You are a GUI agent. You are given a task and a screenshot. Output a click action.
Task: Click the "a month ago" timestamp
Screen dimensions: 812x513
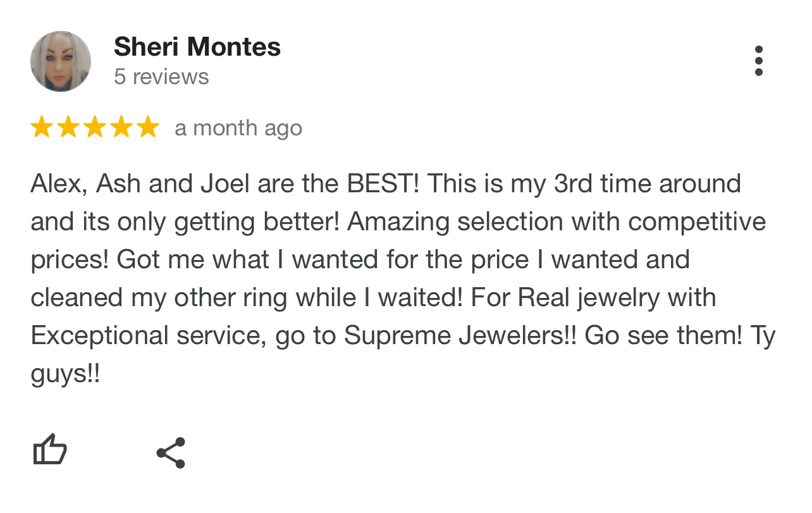pos(238,128)
